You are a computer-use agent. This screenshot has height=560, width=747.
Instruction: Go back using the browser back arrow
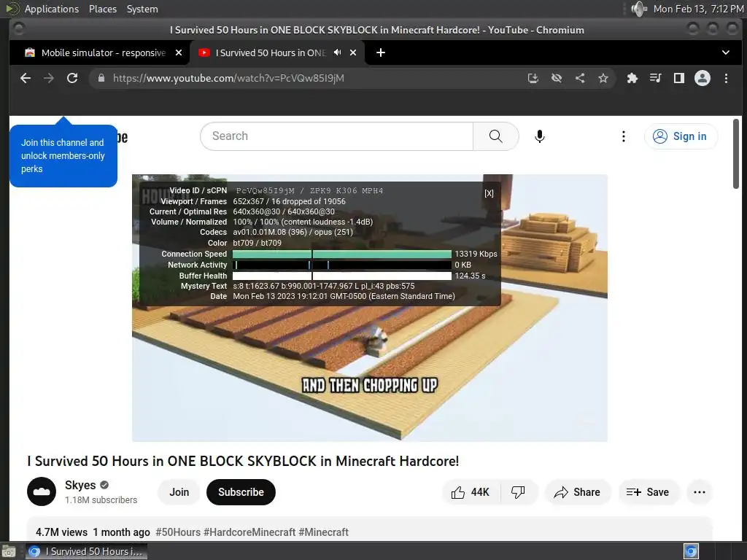pos(26,78)
